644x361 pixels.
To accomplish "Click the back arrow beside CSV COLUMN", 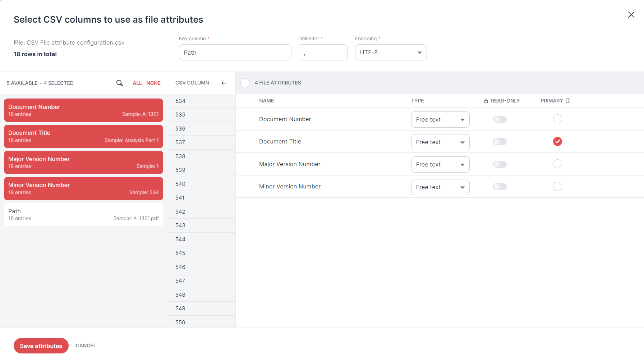I will point(224,83).
